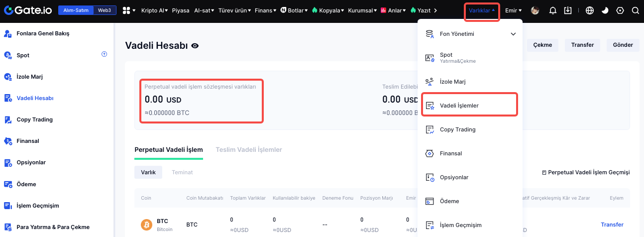Open Perpetual Vadeli İşlem Geçmişi link
Viewport: 644px width, 237px height.
click(586, 172)
